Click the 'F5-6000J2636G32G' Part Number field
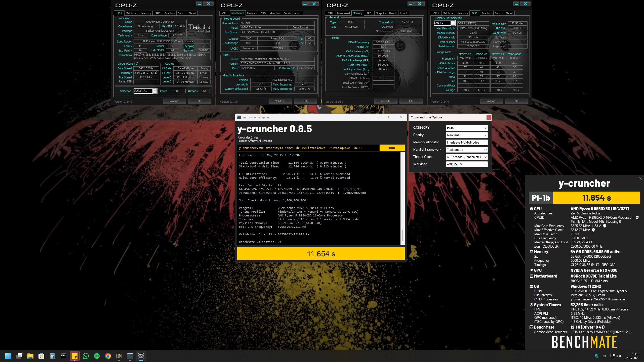Image resolution: width=644 pixels, height=362 pixels. coord(473,42)
